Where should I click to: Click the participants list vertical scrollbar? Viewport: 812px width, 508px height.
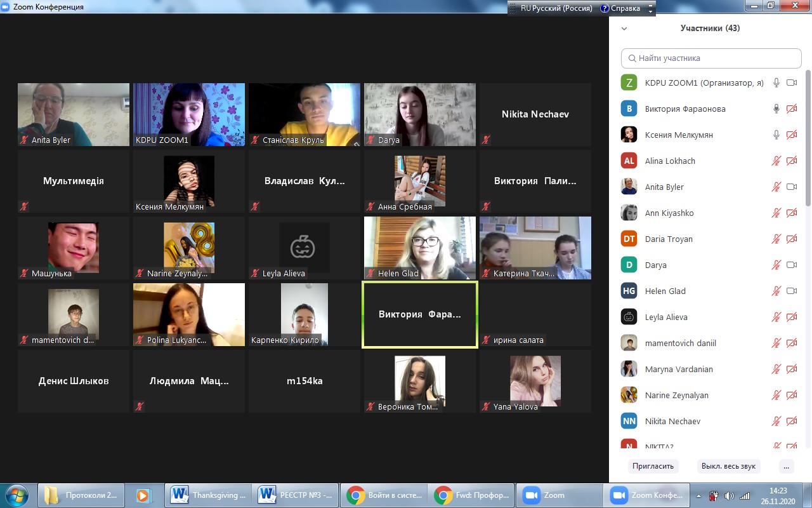pyautogui.click(x=808, y=140)
